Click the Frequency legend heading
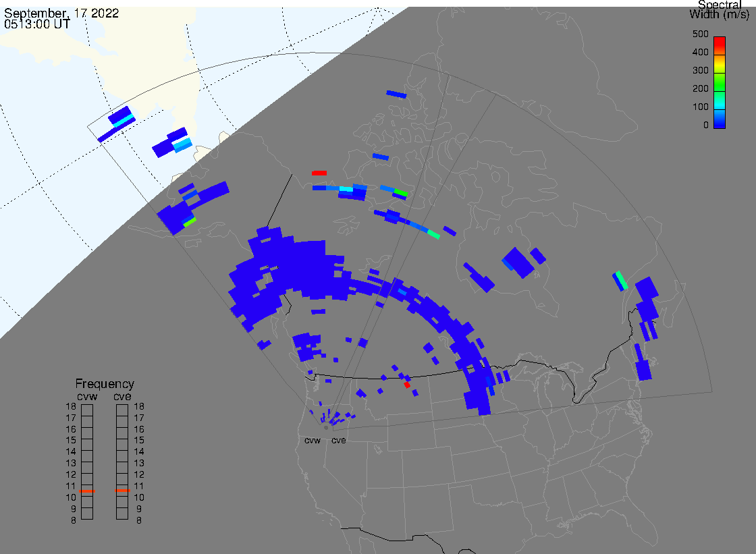Screen dimensions: 756x554 (x=105, y=384)
